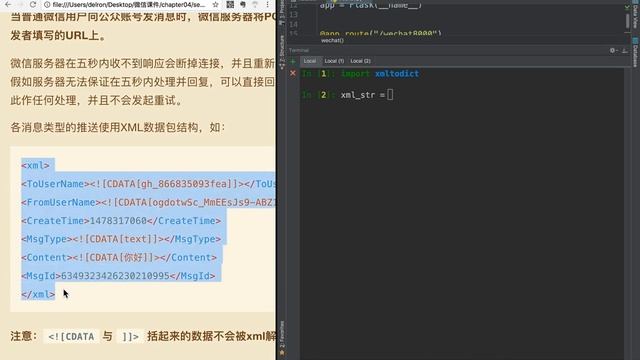Click the MsgId XML line
The height and width of the screenshot is (360, 640).
118,276
